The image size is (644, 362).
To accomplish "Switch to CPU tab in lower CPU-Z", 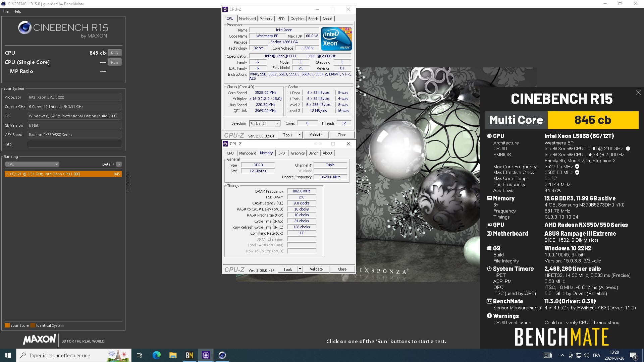I will point(230,153).
